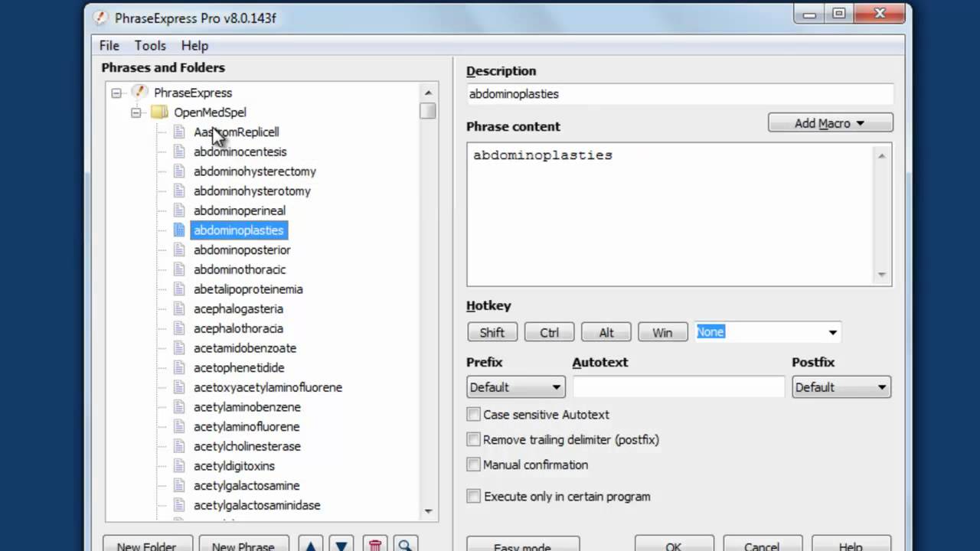Switch to Easy mode
This screenshot has width=980, height=551.
tap(523, 545)
